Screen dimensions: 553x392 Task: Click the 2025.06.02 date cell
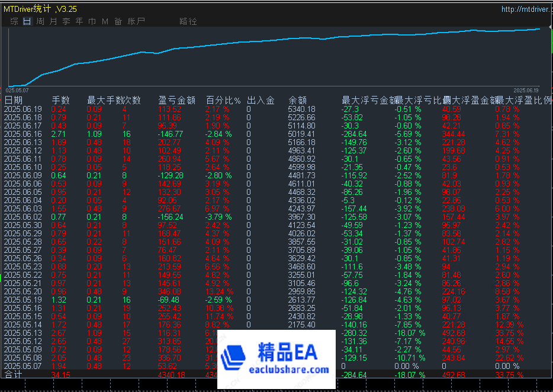23,217
